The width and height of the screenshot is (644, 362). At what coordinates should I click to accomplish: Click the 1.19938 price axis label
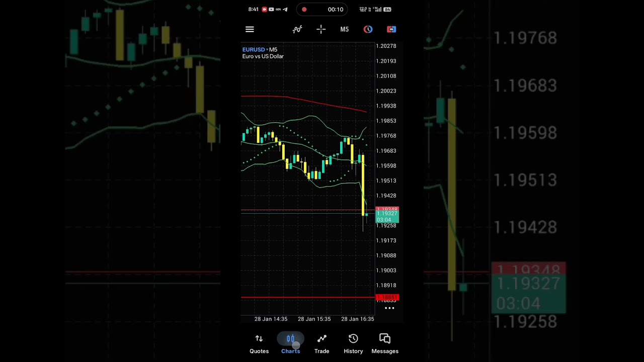[x=386, y=106]
